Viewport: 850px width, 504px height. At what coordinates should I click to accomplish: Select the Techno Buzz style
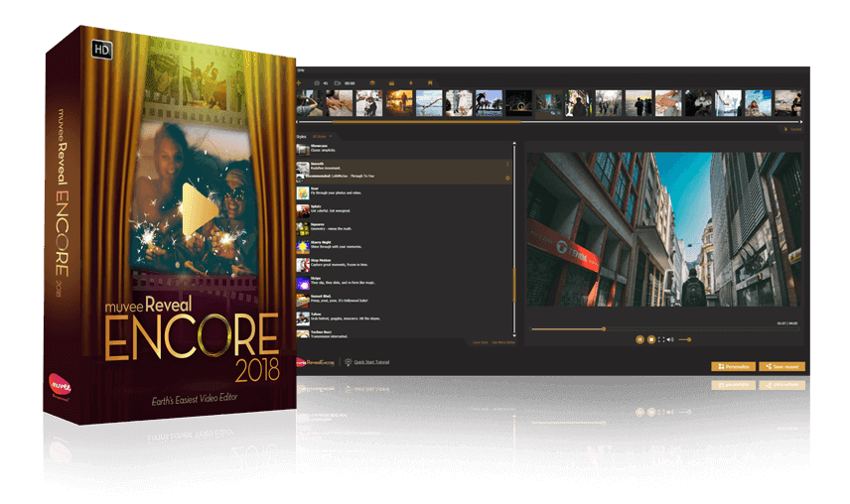tap(404, 334)
